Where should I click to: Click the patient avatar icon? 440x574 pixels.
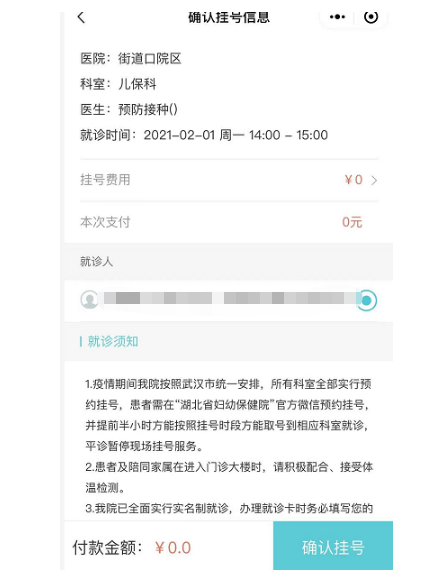point(90,300)
